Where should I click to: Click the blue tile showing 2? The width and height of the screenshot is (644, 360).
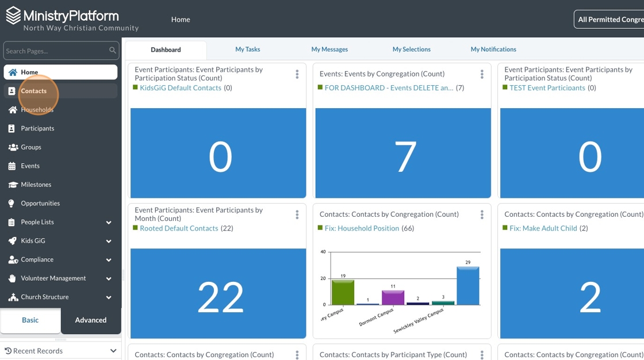pyautogui.click(x=572, y=293)
